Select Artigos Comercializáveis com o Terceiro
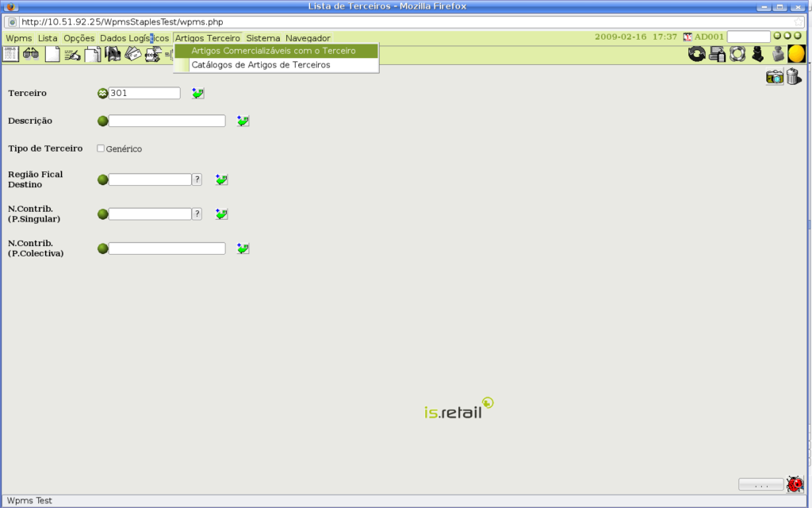 click(x=276, y=51)
